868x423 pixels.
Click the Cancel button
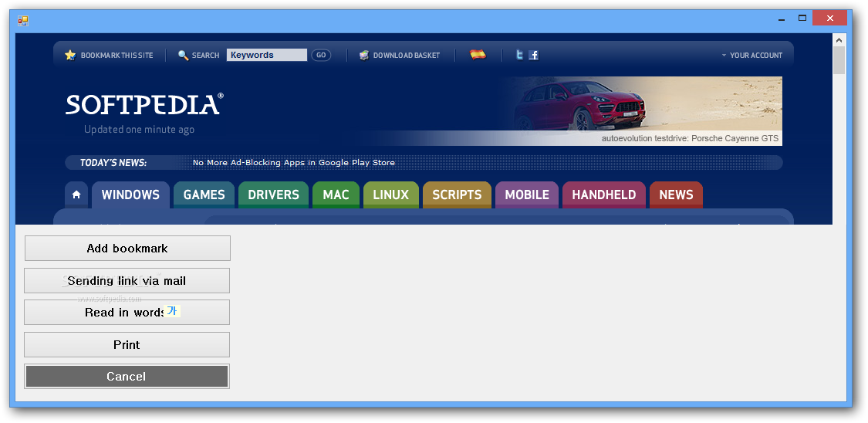[127, 377]
